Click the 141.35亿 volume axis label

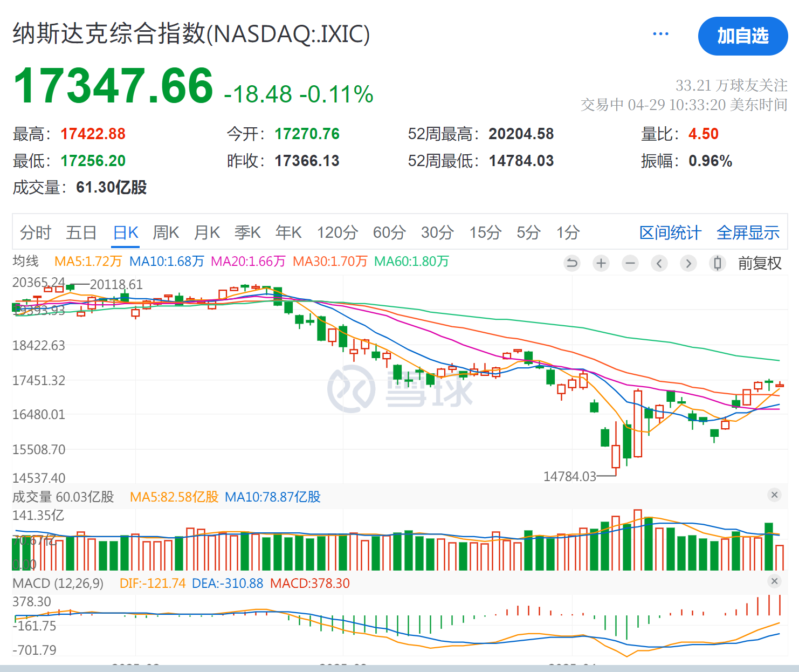click(38, 515)
